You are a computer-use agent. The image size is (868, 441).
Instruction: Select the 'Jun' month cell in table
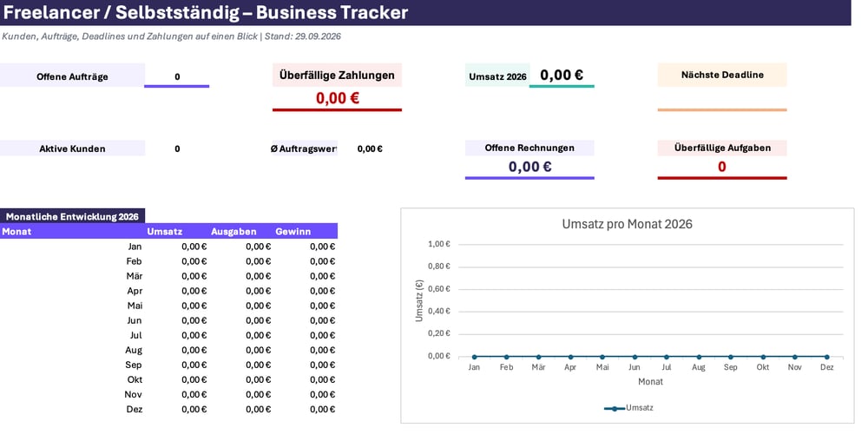click(x=73, y=320)
